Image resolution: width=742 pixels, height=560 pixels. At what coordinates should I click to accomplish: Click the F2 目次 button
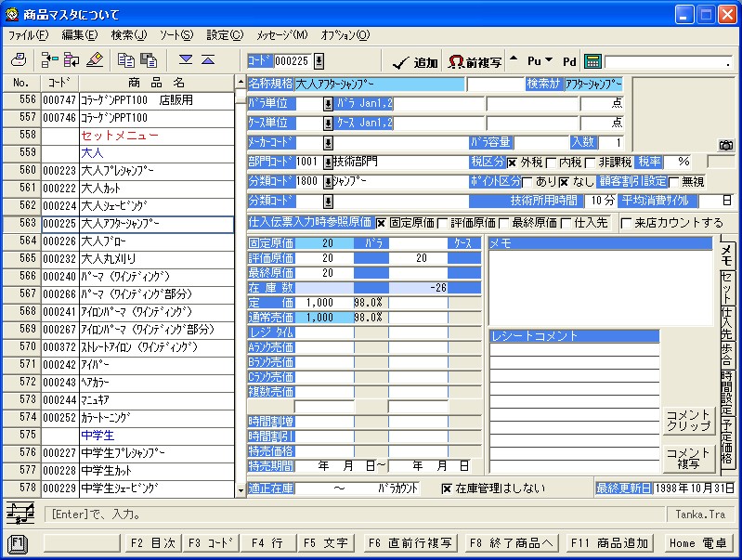(153, 543)
